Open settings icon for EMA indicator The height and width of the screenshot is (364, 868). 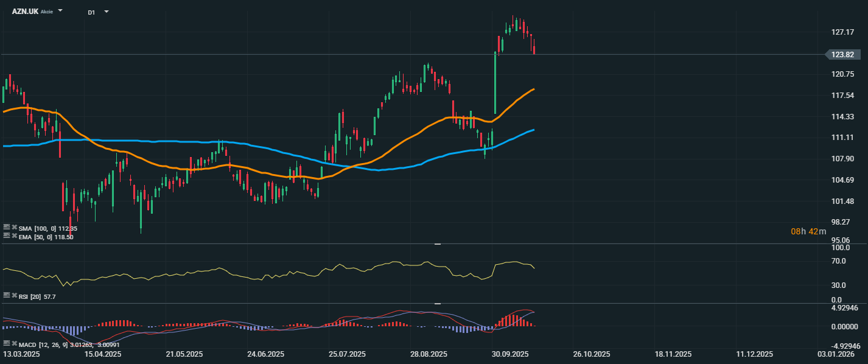(x=7, y=235)
